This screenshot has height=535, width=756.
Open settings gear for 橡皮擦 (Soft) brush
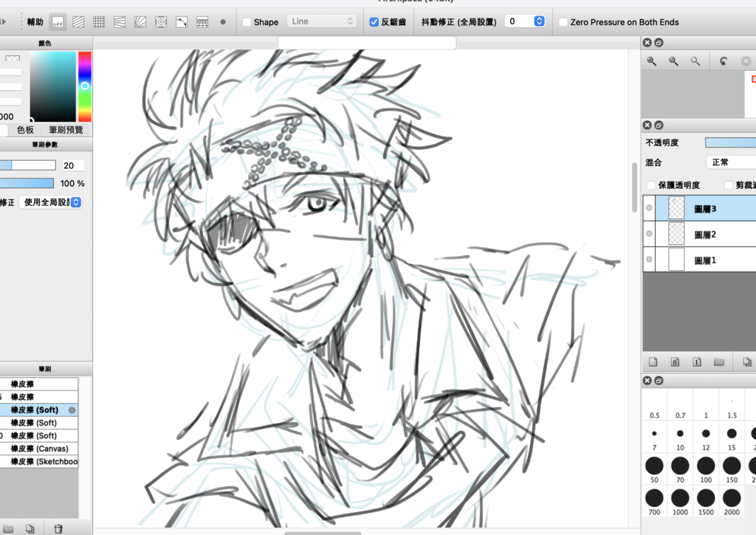tap(72, 410)
